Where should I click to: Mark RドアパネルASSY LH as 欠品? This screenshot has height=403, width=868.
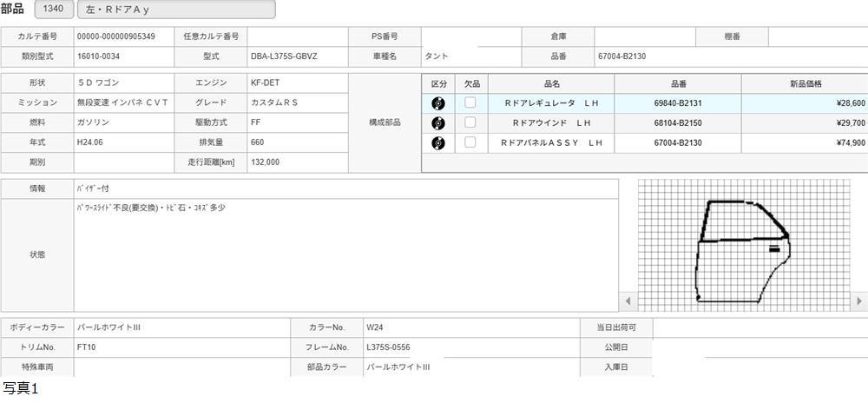[x=470, y=143]
